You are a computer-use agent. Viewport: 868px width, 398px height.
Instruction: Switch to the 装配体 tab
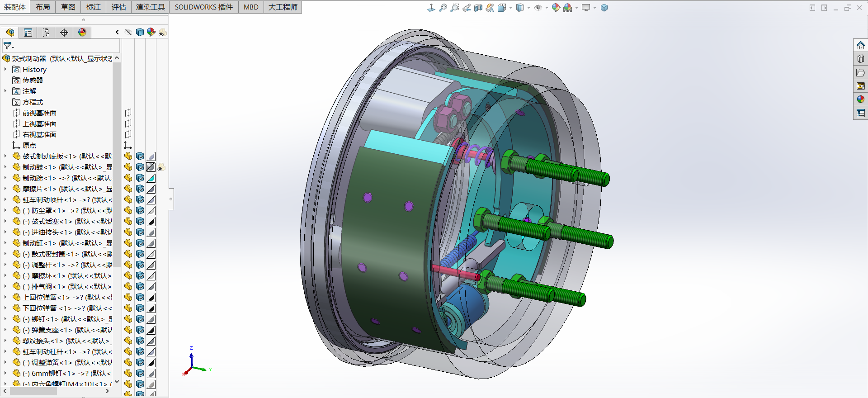(x=15, y=7)
